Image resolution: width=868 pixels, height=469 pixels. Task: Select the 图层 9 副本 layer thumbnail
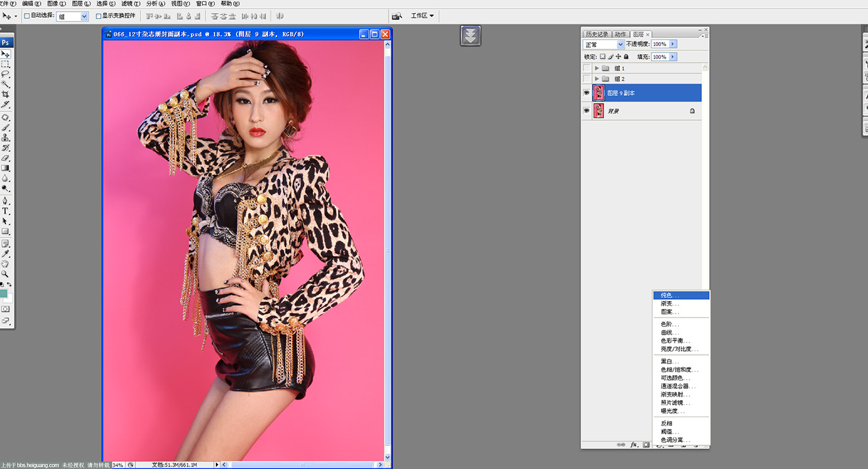click(x=599, y=93)
